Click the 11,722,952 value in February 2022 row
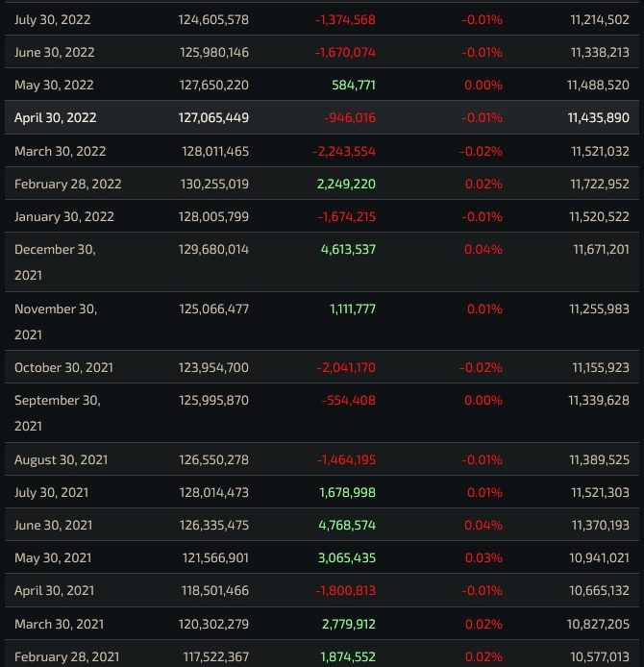 pyautogui.click(x=599, y=184)
